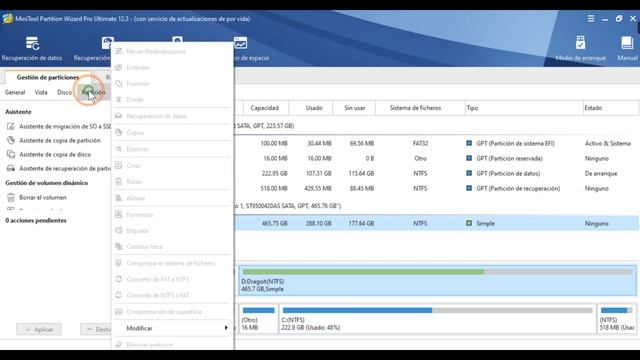The image size is (640, 360).
Task: Sort by Sin usar column header
Action: 354,108
